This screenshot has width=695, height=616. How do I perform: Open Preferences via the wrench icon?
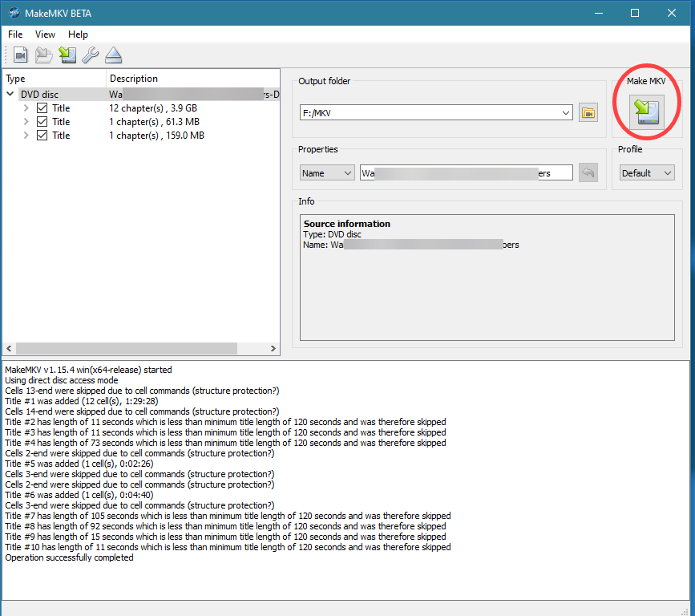coord(91,55)
